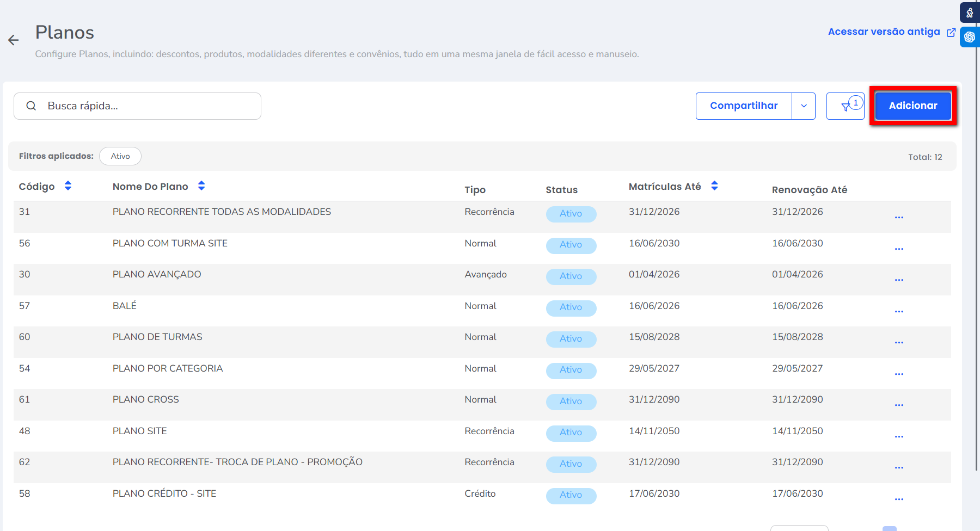Click the Compartilhar button
The image size is (980, 531).
744,106
